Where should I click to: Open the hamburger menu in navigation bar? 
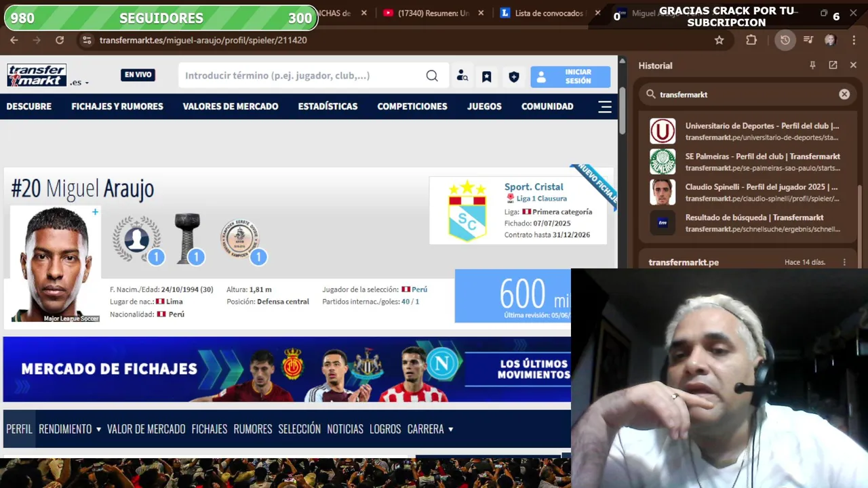605,106
